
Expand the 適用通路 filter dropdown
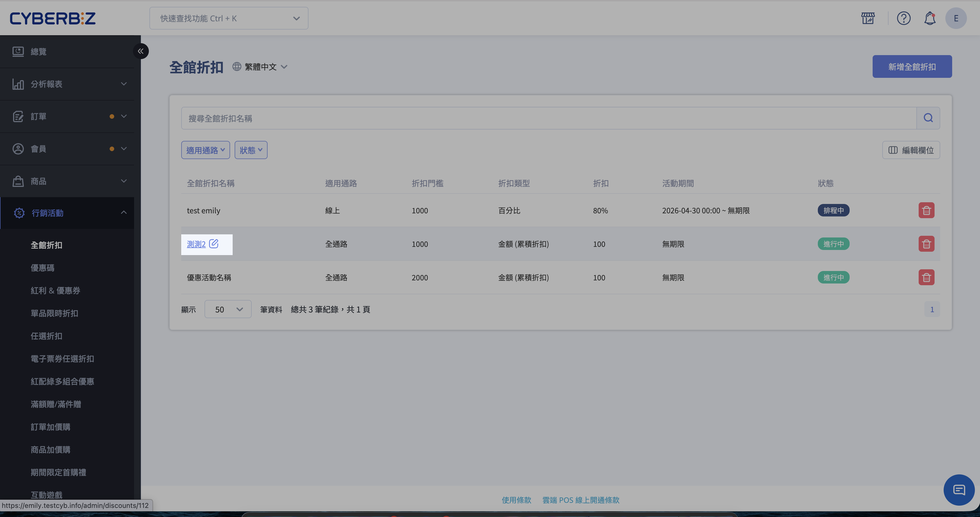pyautogui.click(x=205, y=150)
